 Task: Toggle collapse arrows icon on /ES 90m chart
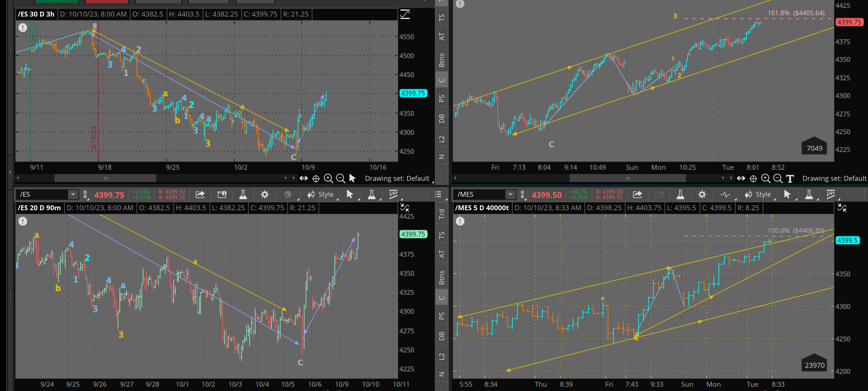click(404, 208)
